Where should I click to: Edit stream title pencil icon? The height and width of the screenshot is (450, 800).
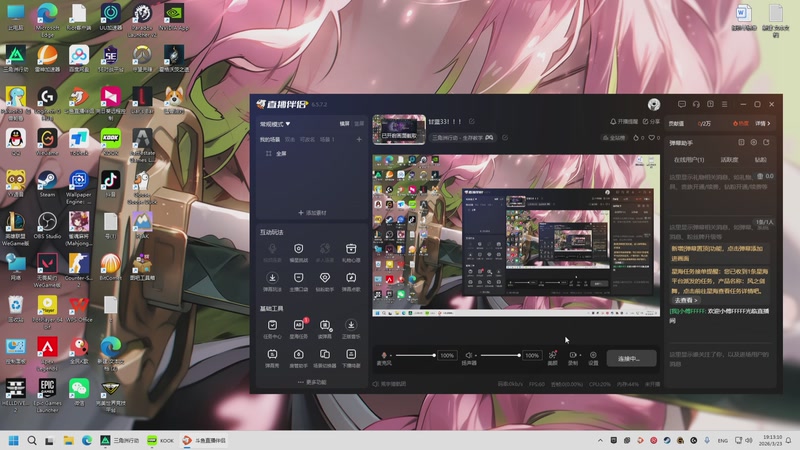pos(472,121)
